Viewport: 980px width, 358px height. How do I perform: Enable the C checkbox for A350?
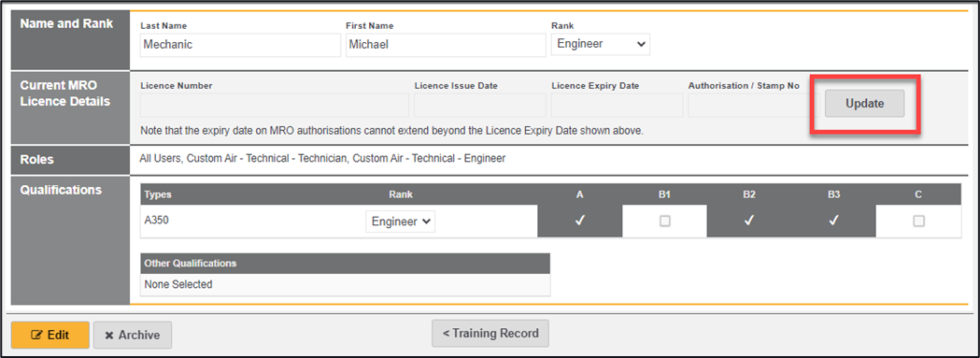[x=918, y=221]
